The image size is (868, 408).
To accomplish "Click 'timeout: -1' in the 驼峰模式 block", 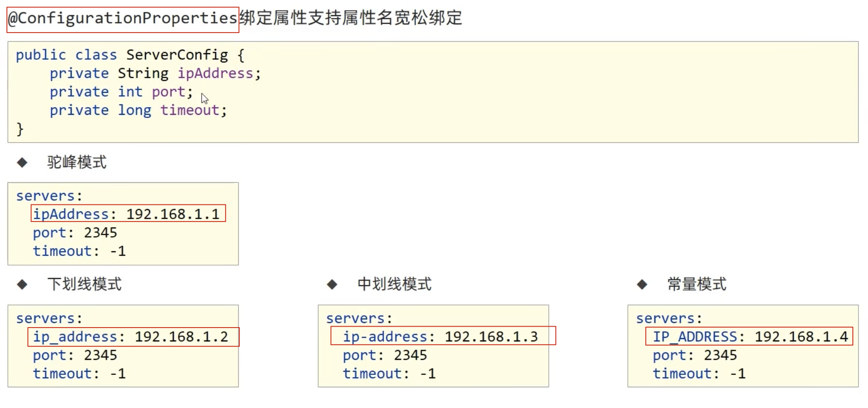I will 79,251.
